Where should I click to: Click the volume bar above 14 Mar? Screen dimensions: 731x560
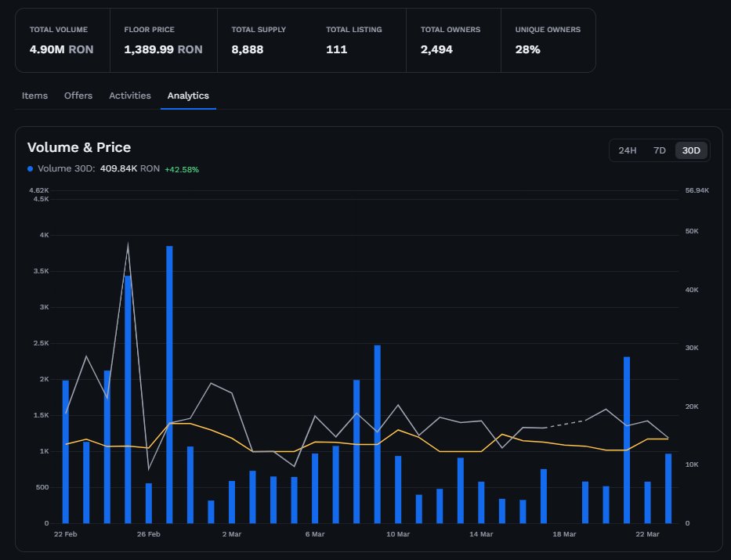point(481,502)
